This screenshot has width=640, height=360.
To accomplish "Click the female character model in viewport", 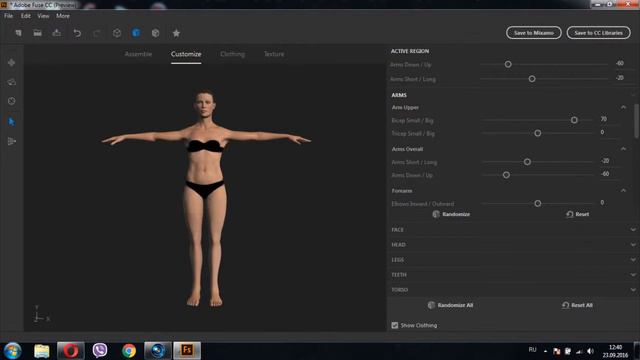I will coord(205,198).
